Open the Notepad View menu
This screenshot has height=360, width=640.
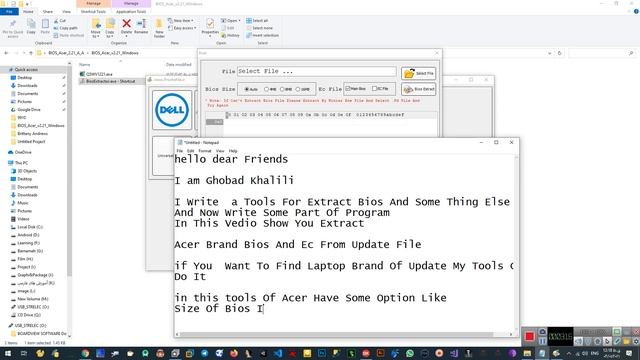tap(220, 151)
